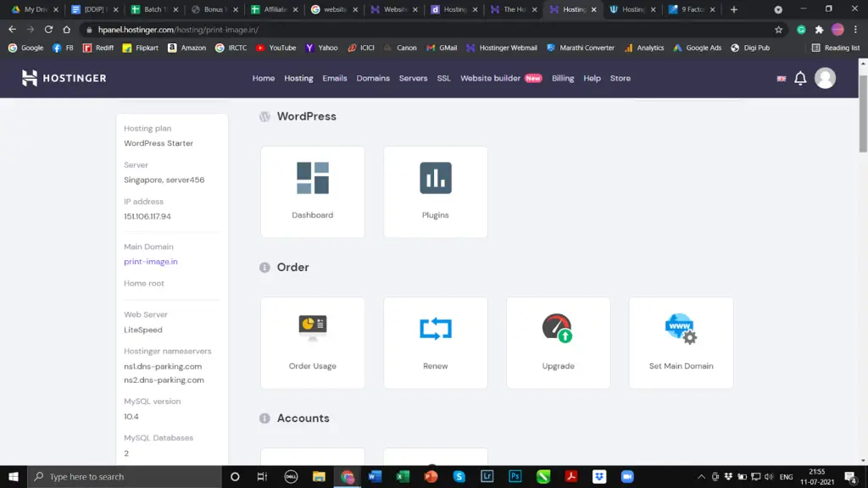The height and width of the screenshot is (488, 868).
Task: Click the Windows Start button
Action: [14, 476]
